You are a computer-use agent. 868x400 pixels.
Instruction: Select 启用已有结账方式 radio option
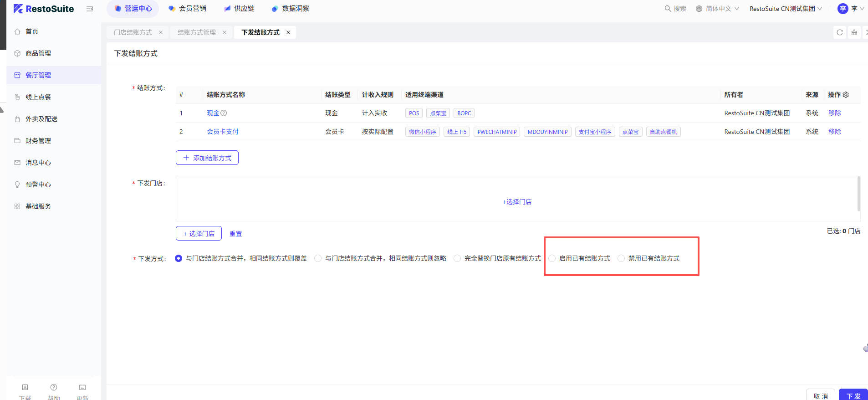tap(552, 258)
